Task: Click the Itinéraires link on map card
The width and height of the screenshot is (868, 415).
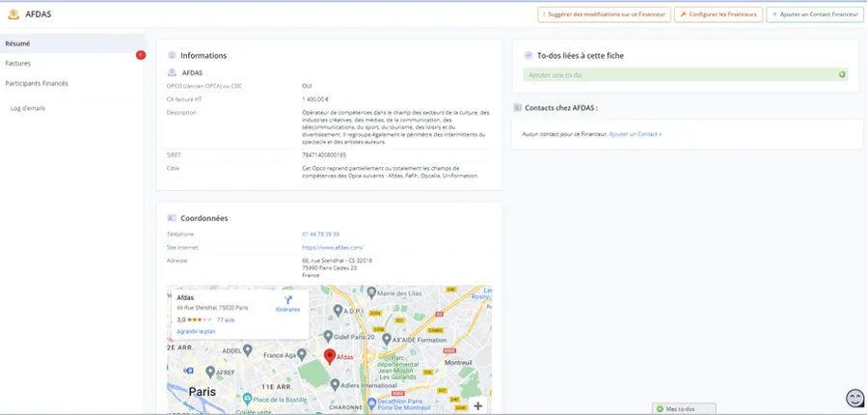Action: point(287,309)
